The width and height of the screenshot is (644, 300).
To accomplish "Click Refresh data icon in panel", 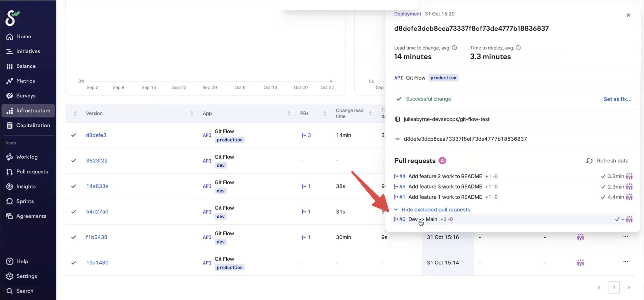I will [589, 161].
